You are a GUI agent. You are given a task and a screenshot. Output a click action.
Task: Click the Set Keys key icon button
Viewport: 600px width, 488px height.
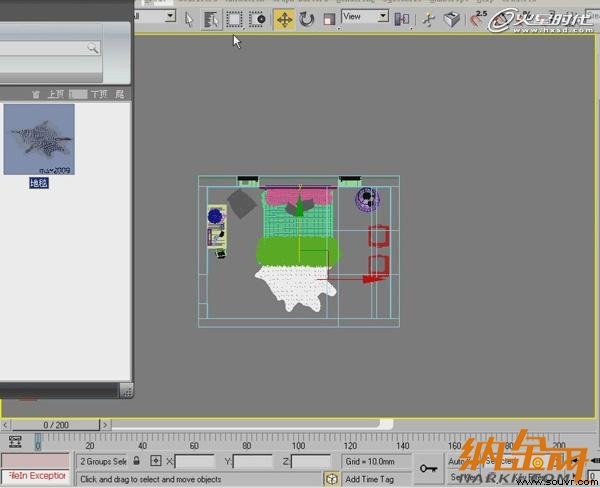pos(428,468)
